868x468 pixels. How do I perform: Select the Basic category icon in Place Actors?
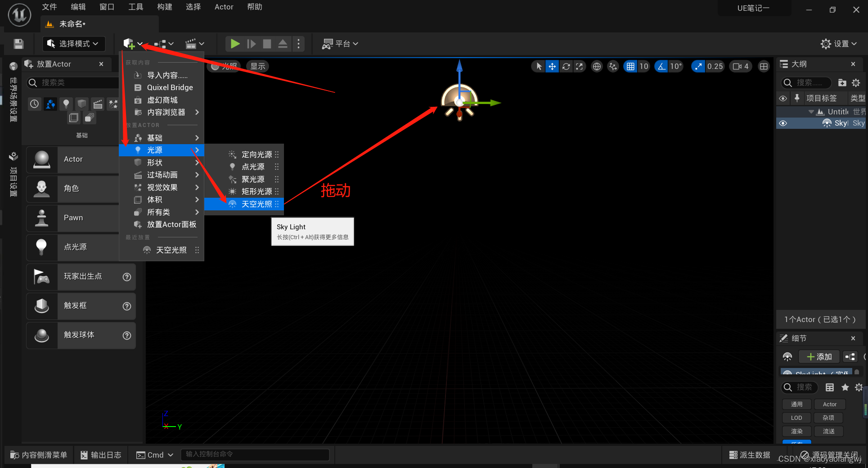(50, 104)
